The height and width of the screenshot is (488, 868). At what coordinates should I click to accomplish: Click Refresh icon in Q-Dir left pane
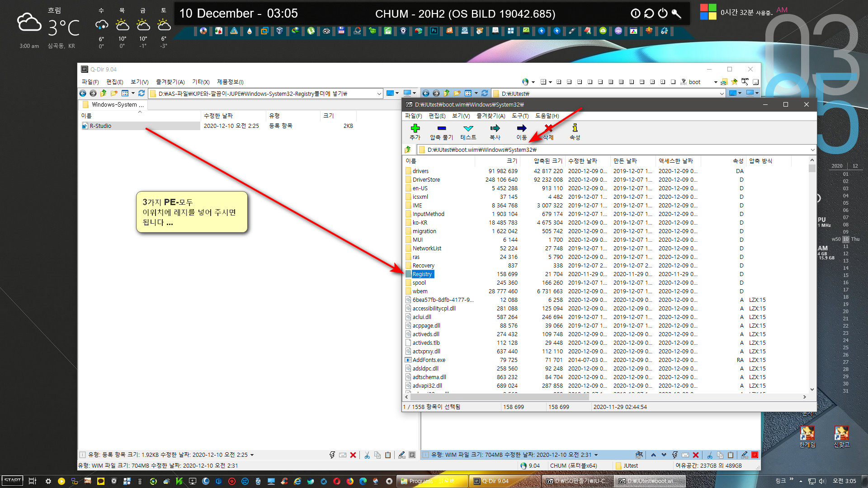142,93
